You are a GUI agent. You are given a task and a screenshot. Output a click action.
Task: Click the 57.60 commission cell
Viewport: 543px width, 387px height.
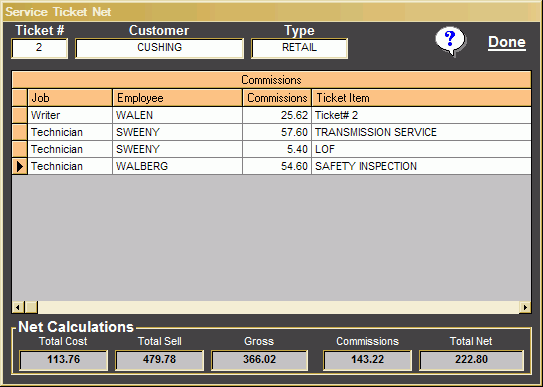pyautogui.click(x=277, y=132)
